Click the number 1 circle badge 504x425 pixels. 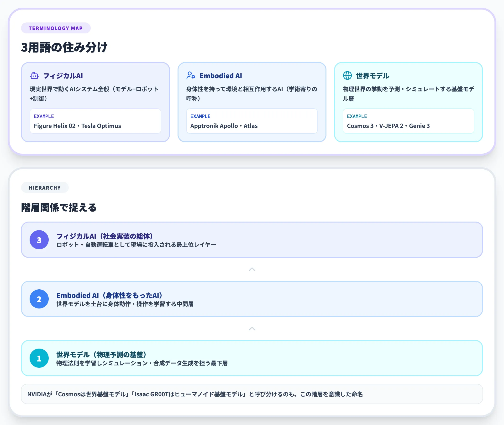tap(39, 358)
